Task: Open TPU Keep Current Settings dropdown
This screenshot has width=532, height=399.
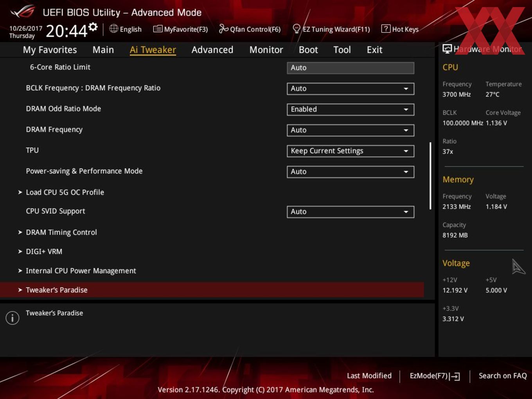Action: [x=350, y=151]
